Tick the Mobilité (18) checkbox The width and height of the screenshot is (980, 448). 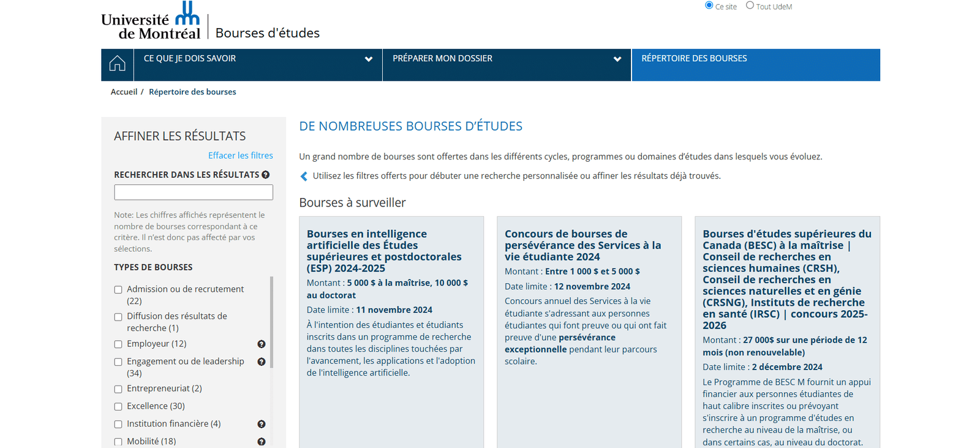(118, 442)
